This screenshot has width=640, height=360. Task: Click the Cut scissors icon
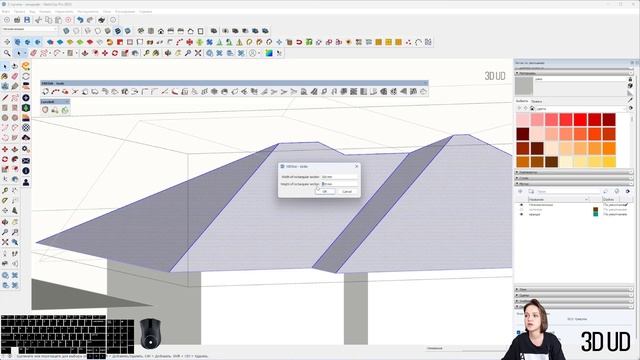(38, 20)
